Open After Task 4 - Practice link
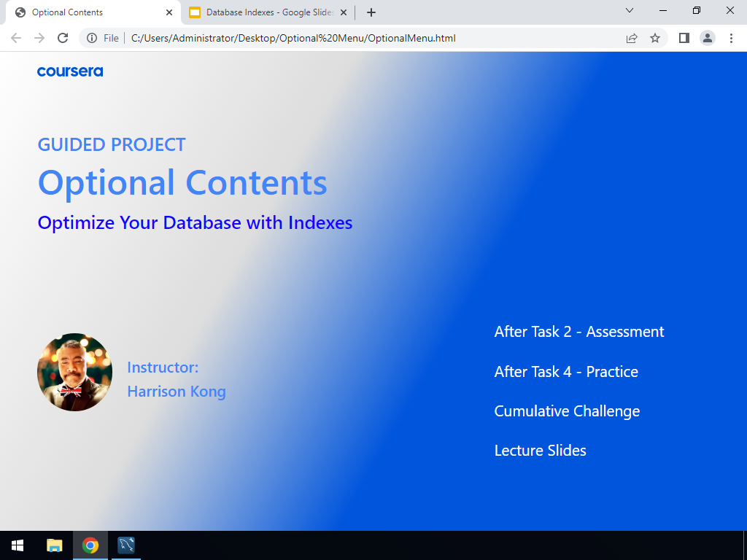The height and width of the screenshot is (560, 747). (566, 372)
